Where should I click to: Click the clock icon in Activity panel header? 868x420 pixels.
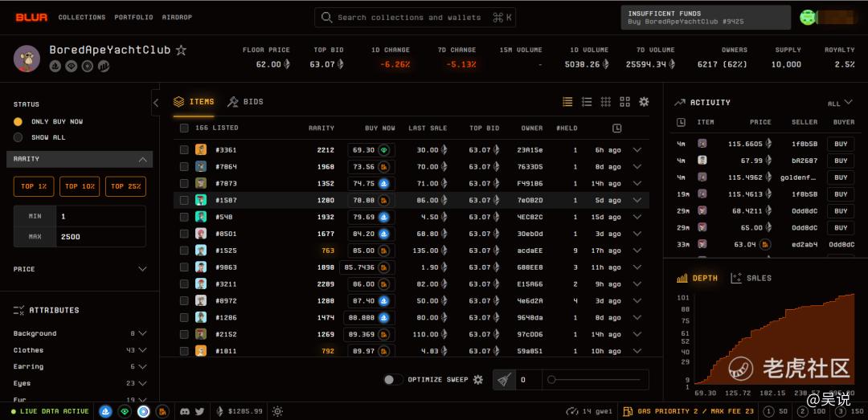pos(681,122)
